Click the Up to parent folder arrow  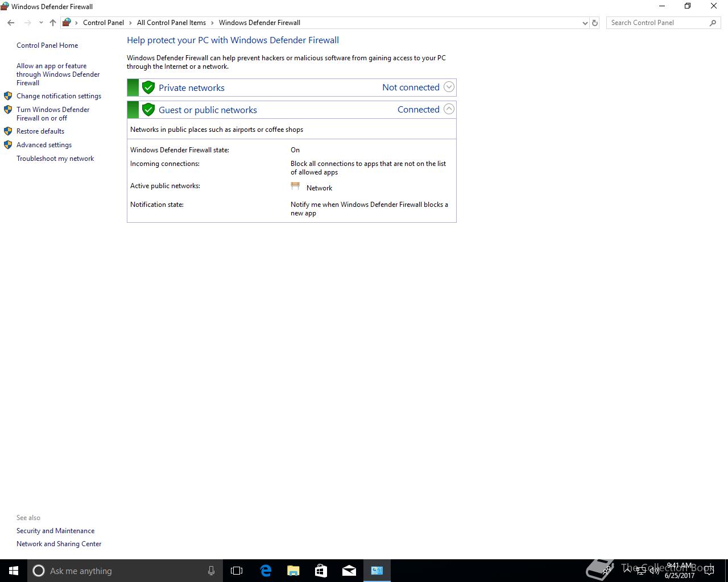coord(53,23)
